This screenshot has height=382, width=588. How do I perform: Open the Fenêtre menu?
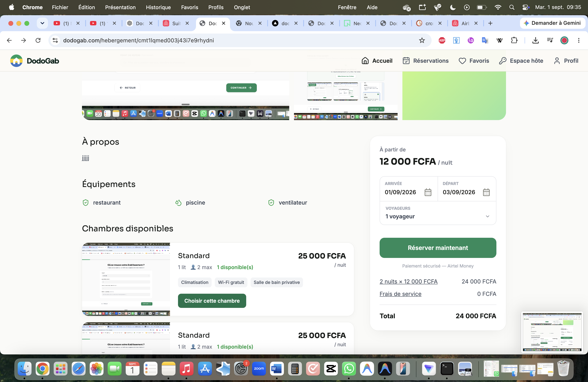pos(347,7)
